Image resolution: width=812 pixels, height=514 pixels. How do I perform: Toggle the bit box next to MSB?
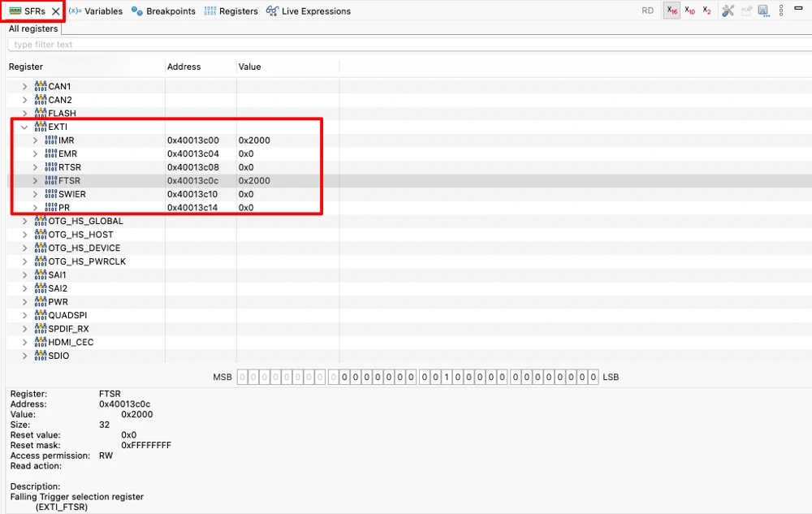(242, 377)
